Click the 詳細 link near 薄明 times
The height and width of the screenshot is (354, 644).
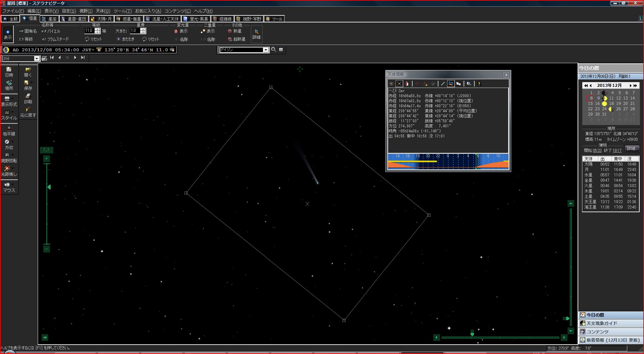pyautogui.click(x=632, y=149)
